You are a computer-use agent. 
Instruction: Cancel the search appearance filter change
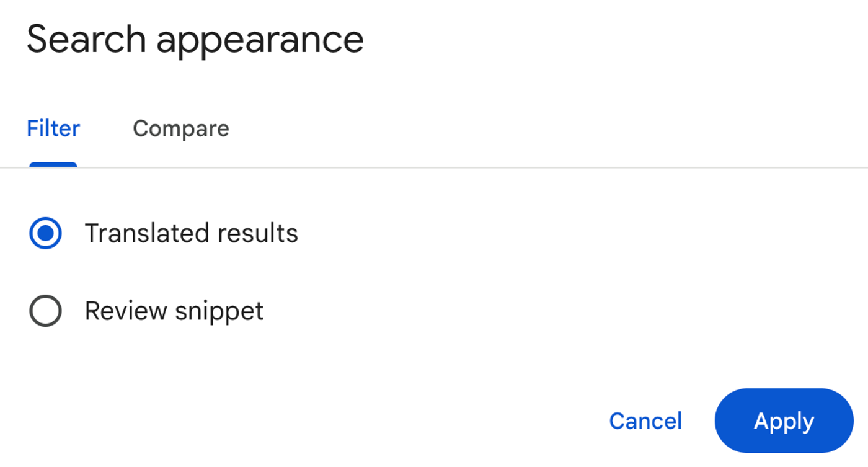[x=645, y=420]
